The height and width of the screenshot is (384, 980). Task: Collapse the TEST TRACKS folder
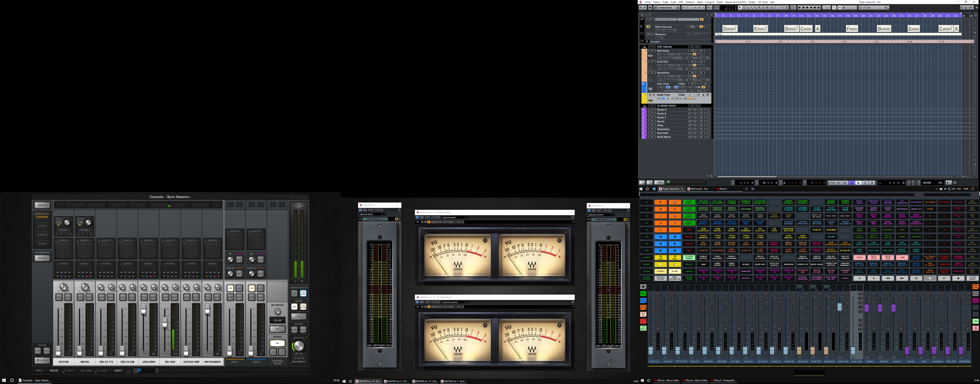pos(644,47)
